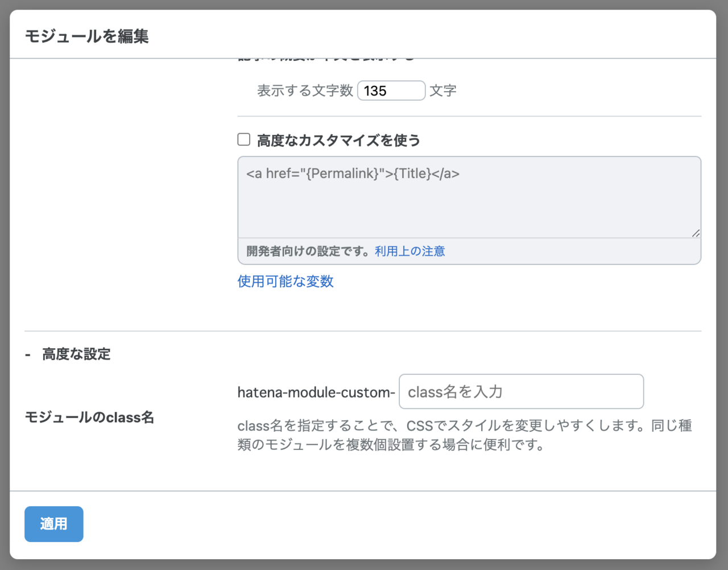Tick the 高度なカスタマイズを使う checkbox
The width and height of the screenshot is (728, 570).
tap(244, 139)
